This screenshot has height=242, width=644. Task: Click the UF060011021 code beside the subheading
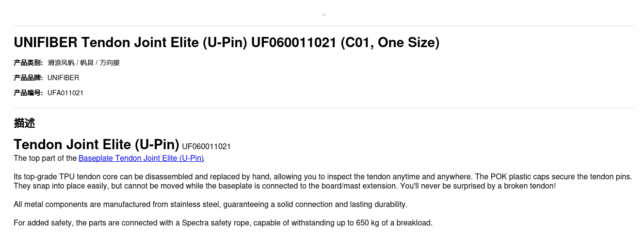(x=206, y=147)
